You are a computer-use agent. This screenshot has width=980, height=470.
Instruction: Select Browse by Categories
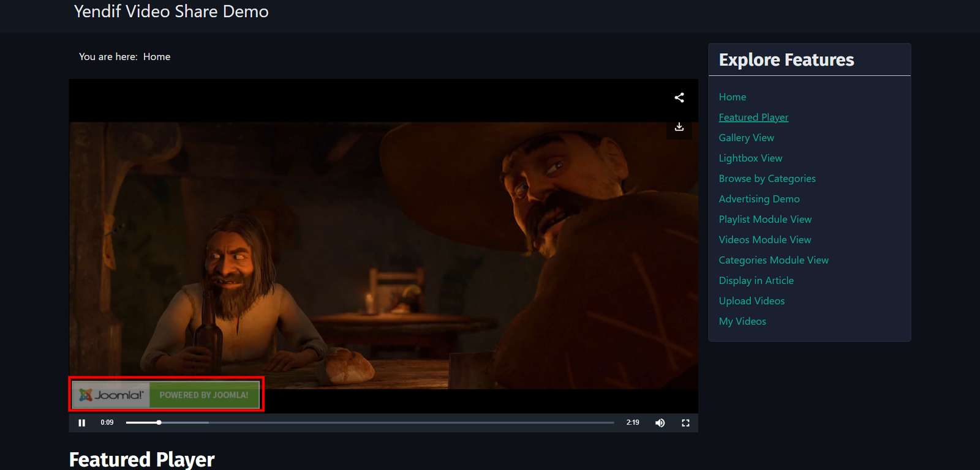pyautogui.click(x=767, y=179)
